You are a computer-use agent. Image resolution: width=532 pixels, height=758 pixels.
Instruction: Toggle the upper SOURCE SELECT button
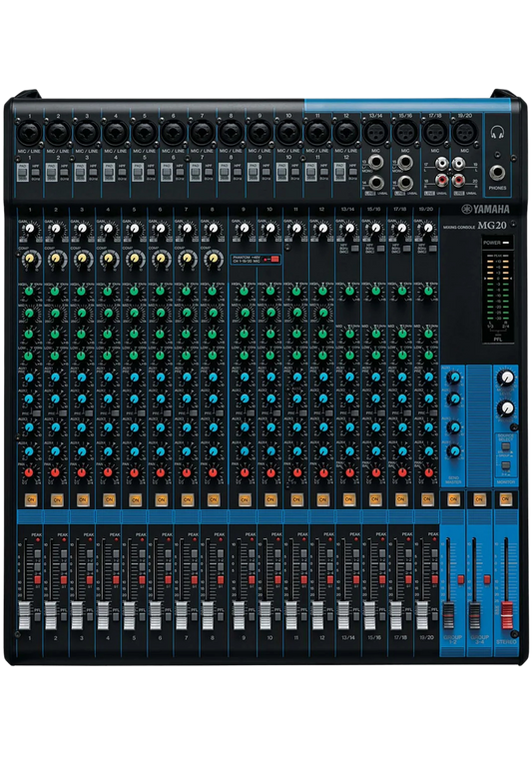(x=505, y=445)
